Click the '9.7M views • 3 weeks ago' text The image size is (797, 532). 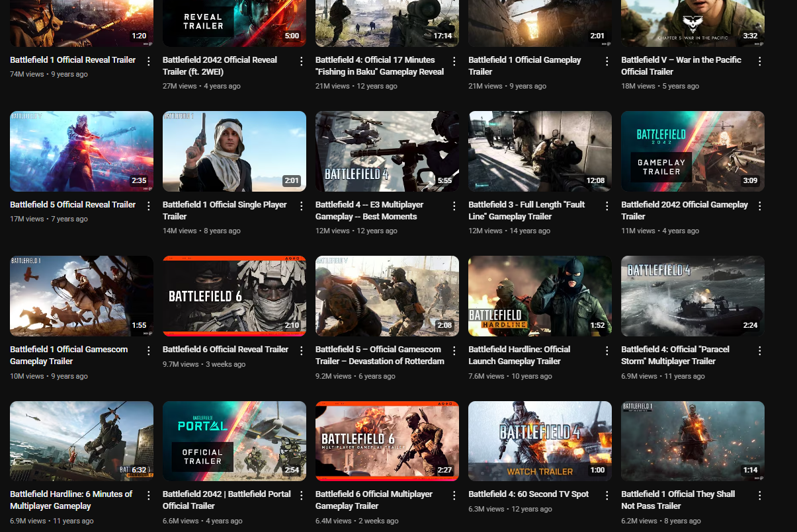coord(204,364)
